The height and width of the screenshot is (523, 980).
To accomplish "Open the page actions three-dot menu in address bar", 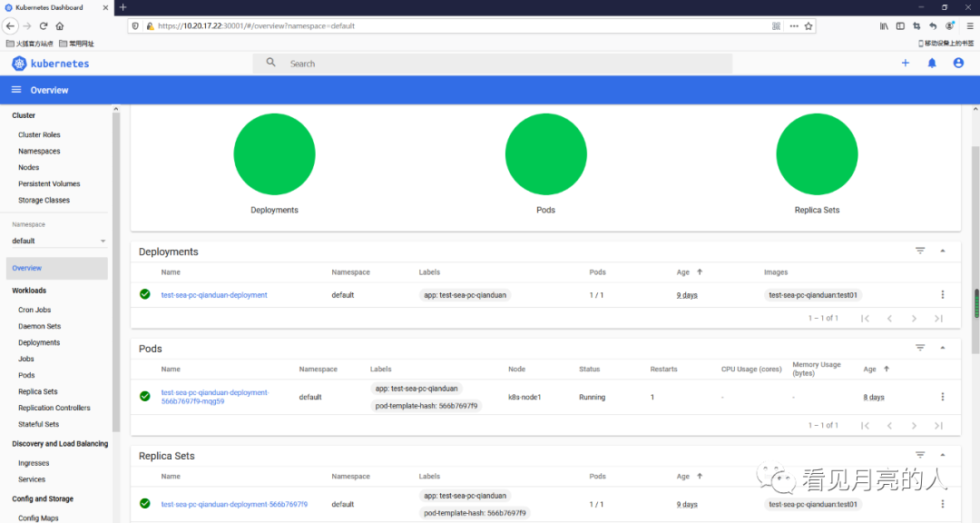I will coord(794,25).
